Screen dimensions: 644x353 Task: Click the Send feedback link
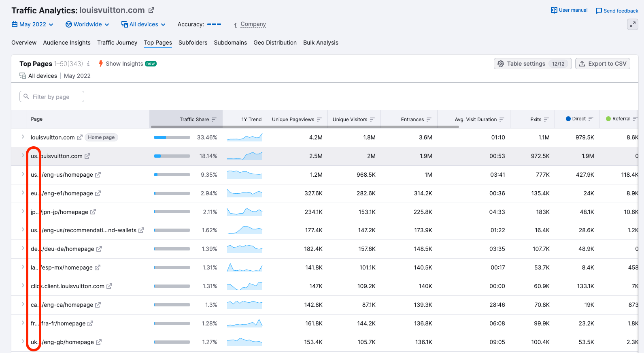[x=621, y=11]
